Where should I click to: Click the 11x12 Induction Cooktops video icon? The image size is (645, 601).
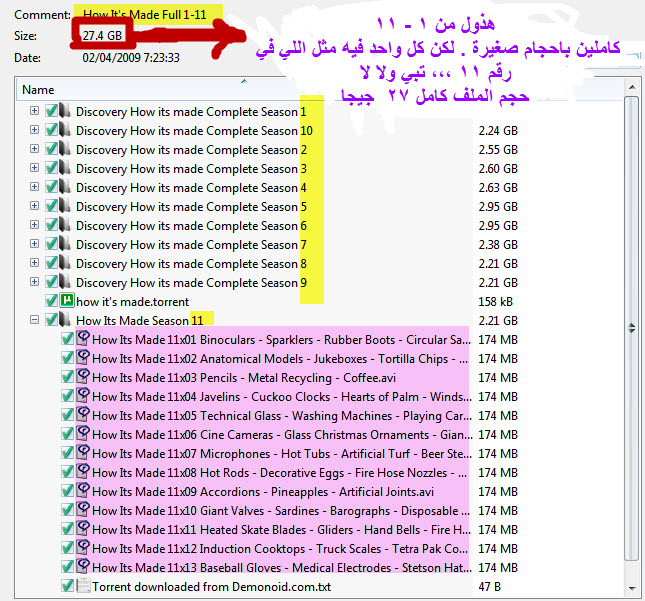click(83, 548)
